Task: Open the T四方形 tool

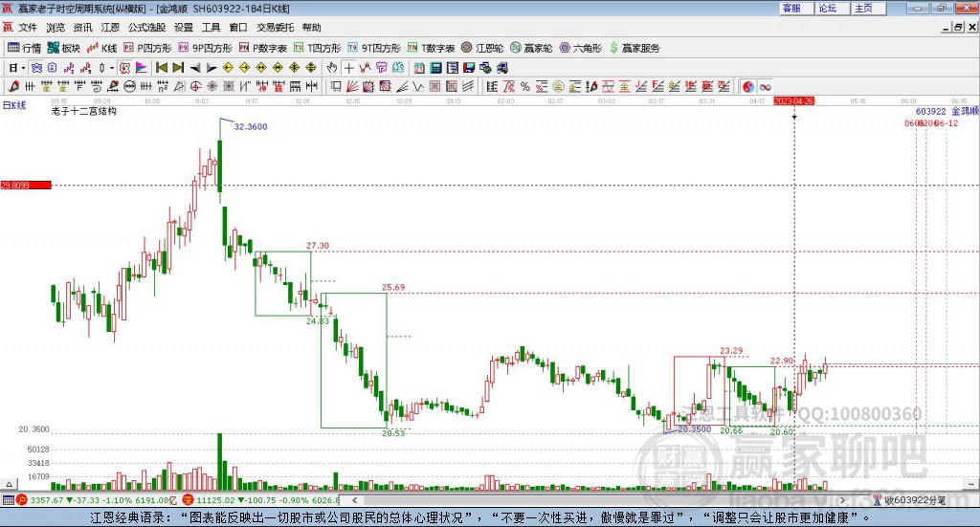Action: [318, 48]
